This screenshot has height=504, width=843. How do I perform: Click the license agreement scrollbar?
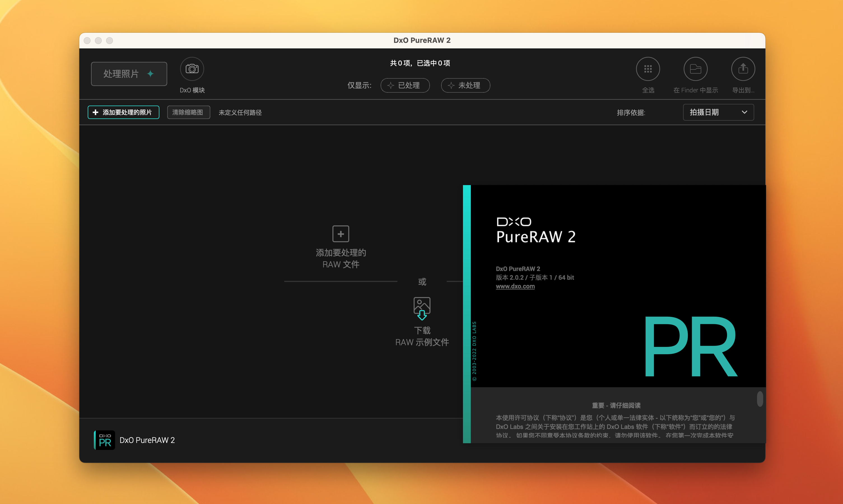pyautogui.click(x=760, y=399)
